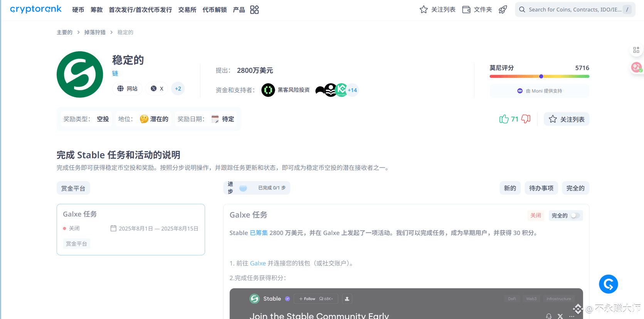The height and width of the screenshot is (319, 644).
Task: Open the 首次发行/首次代币发行 menu
Action: click(x=140, y=10)
